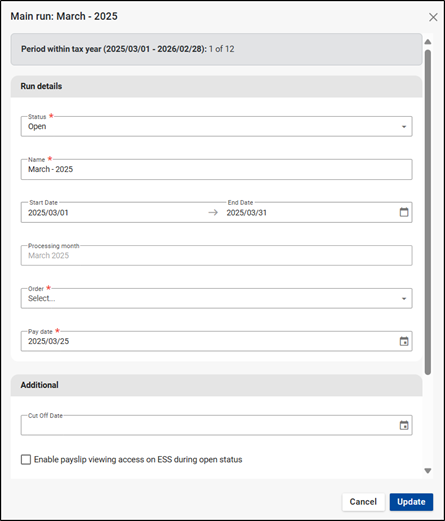
Task: Open the Pay date calendar picker
Action: coord(404,341)
